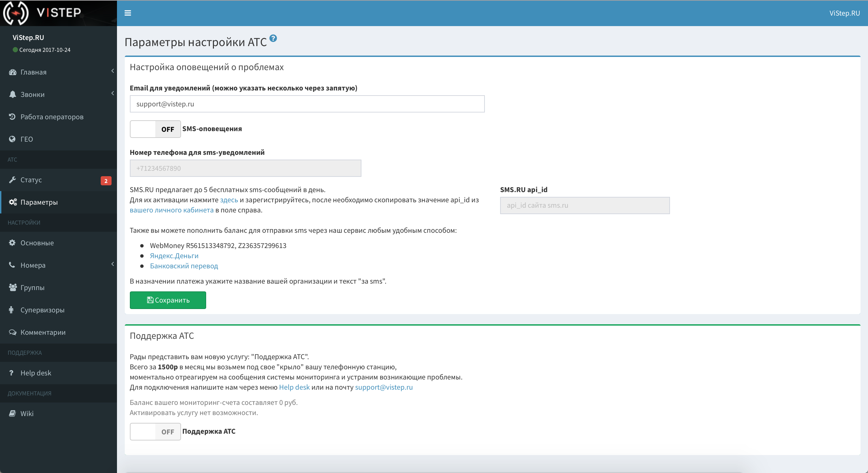Open Яндекс.Деньги payment link

pos(174,256)
